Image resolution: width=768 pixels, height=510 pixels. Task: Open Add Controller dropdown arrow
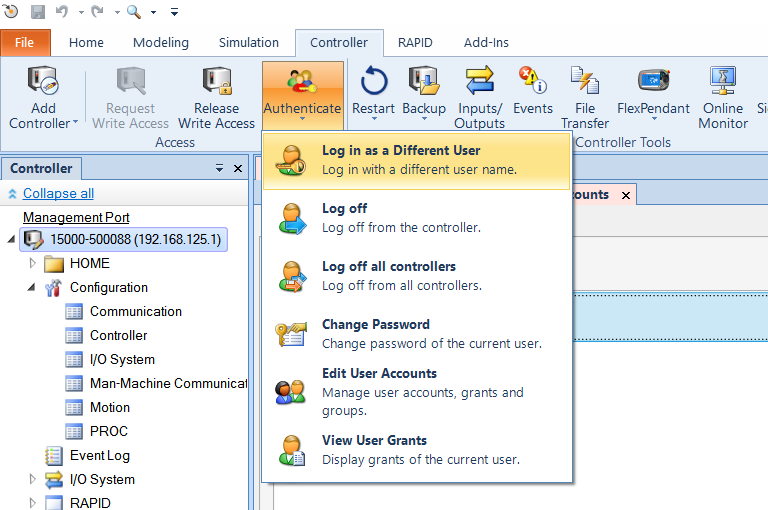(75, 122)
